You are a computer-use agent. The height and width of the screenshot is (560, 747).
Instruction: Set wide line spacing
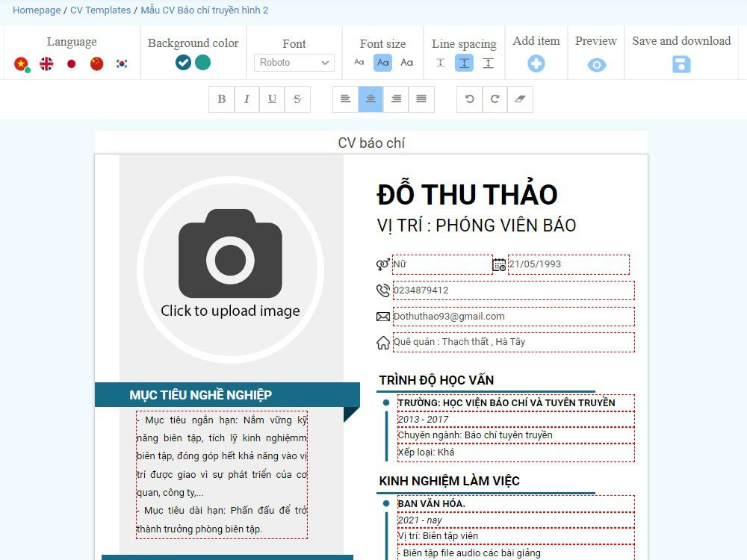(489, 63)
